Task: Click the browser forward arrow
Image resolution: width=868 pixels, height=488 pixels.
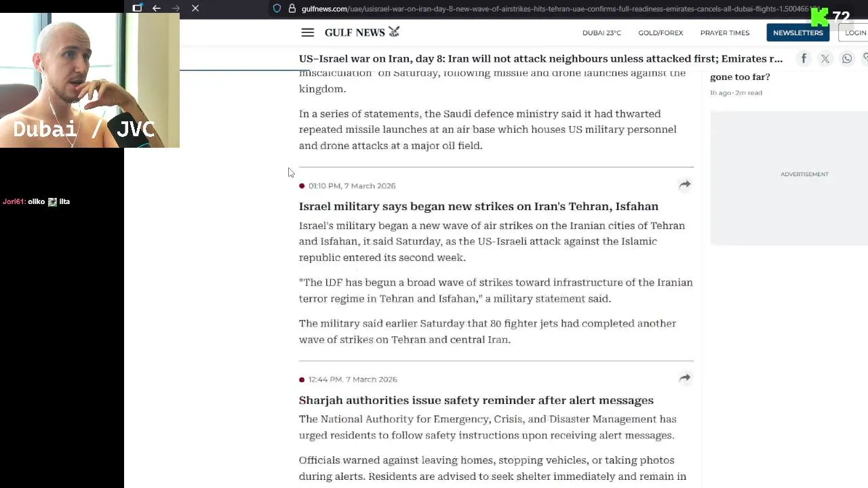Action: coord(176,8)
